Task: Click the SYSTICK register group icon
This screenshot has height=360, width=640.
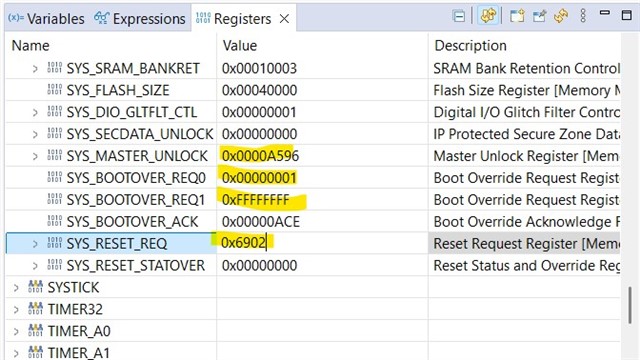Action: [x=36, y=287]
